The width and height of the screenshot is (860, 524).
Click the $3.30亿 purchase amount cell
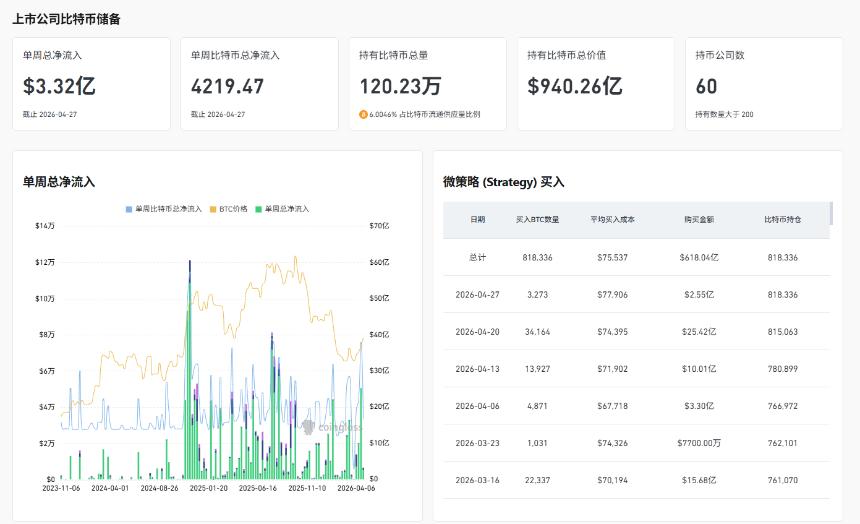pyautogui.click(x=699, y=406)
